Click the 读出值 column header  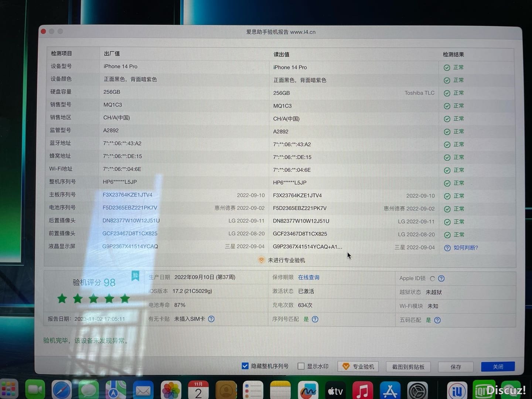click(281, 54)
